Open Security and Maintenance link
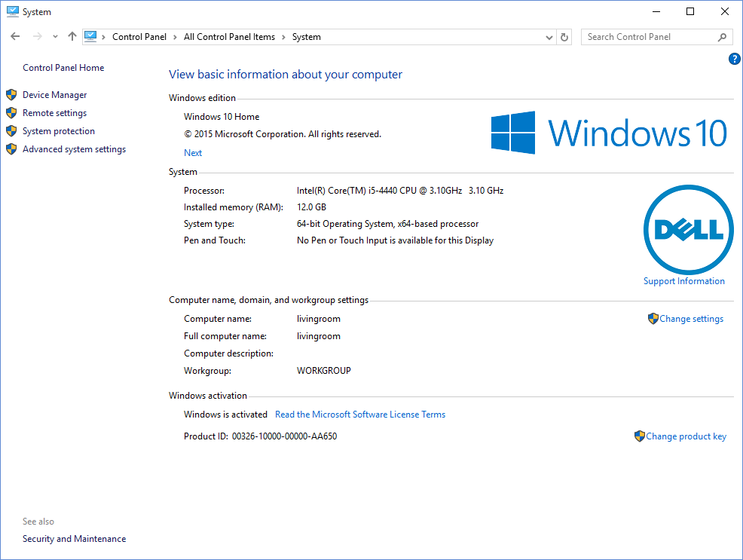Screen dimensions: 743x560 [74, 538]
